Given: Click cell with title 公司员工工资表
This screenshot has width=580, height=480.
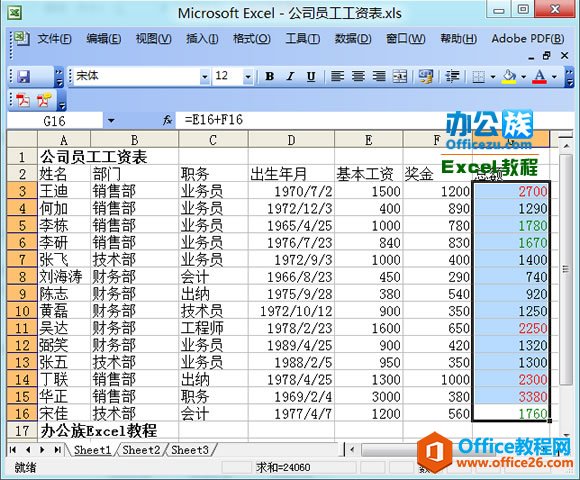Looking at the screenshot, I should click(x=94, y=157).
